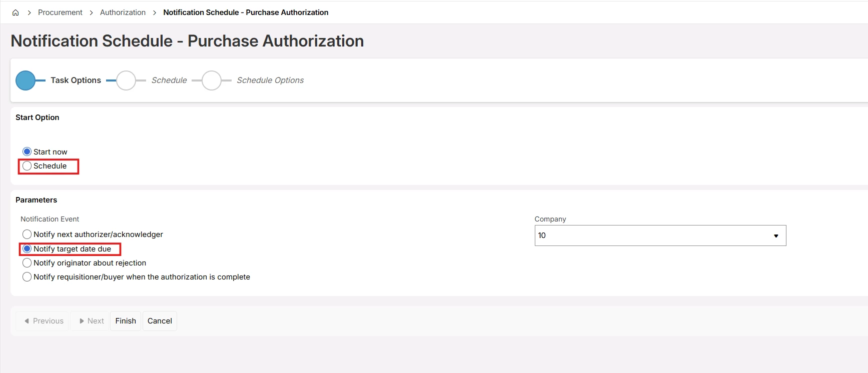The width and height of the screenshot is (868, 373).
Task: Select the Start now radio button
Action: point(27,151)
